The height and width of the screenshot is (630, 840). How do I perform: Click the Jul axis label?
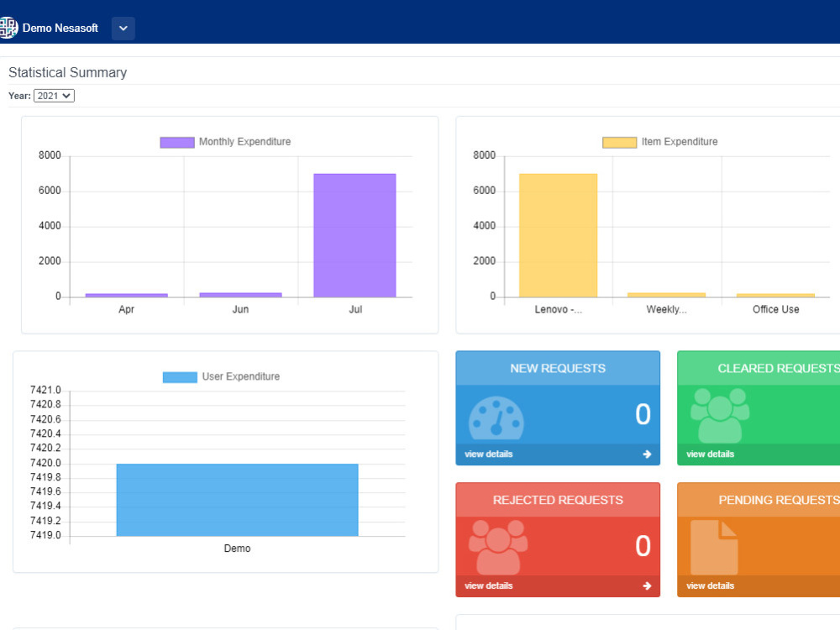click(x=355, y=310)
